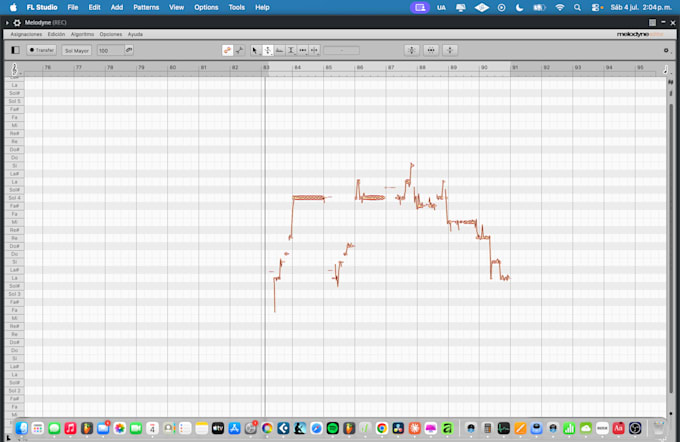Click the UA keyboard input menu
This screenshot has width=680, height=442.
pyautogui.click(x=441, y=7)
